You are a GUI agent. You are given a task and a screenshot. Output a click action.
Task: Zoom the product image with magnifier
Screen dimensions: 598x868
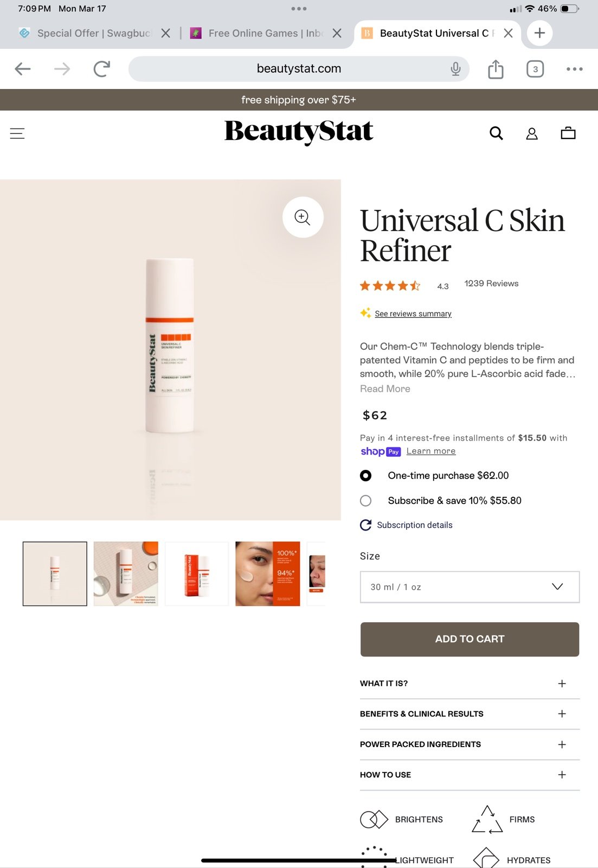[303, 217]
